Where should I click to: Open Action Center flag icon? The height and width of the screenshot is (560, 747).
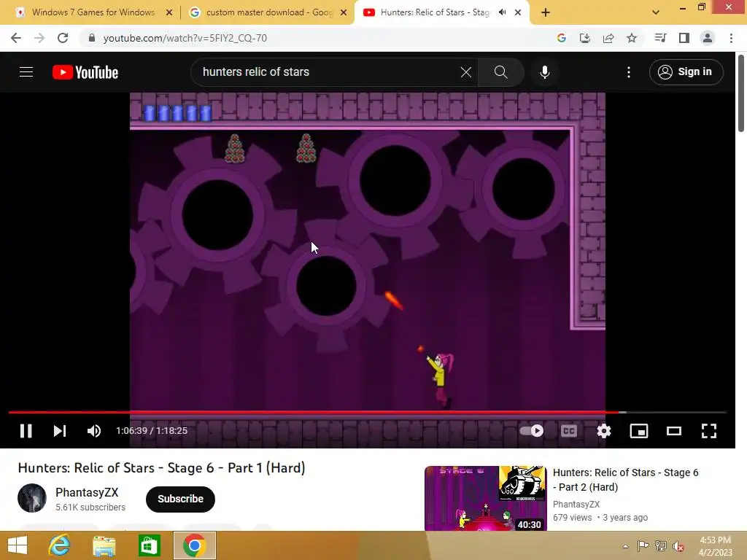pyautogui.click(x=643, y=546)
